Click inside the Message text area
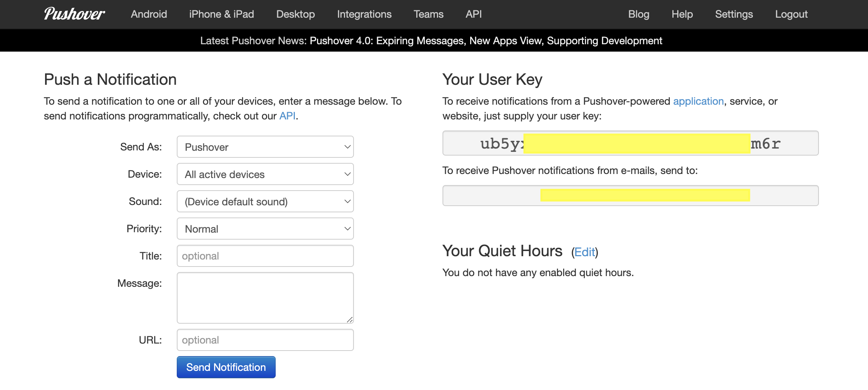This screenshot has width=868, height=390. pos(265,298)
